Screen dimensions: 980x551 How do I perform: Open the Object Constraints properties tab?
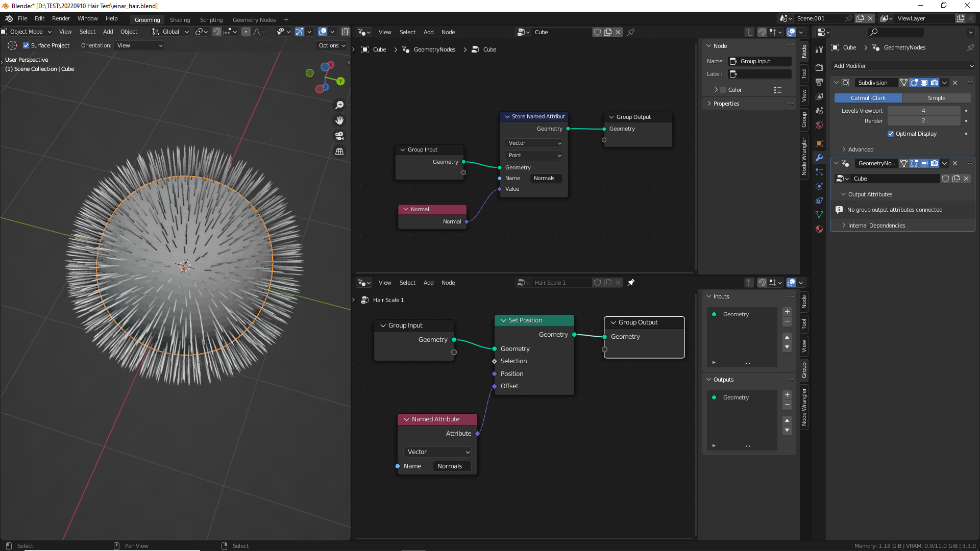pyautogui.click(x=819, y=201)
